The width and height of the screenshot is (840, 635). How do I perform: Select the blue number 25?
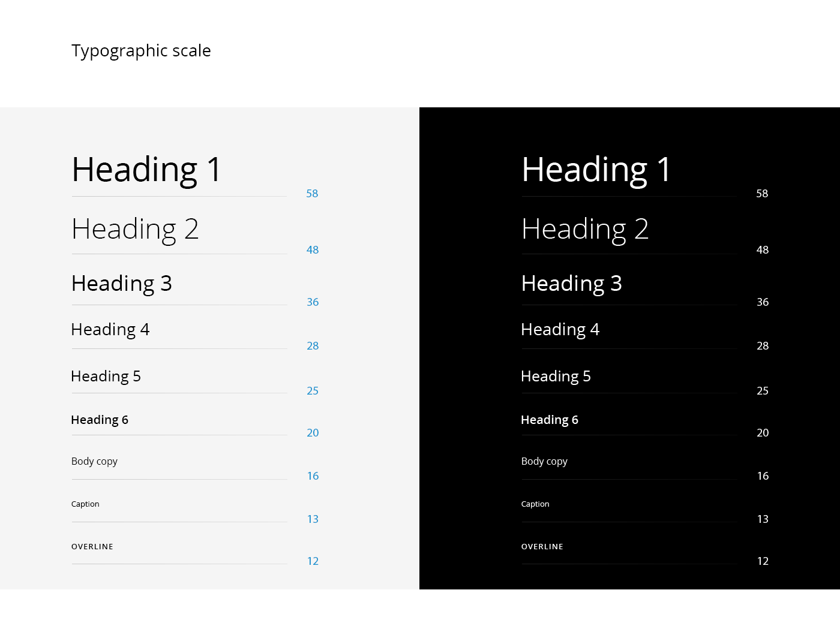[x=313, y=391]
